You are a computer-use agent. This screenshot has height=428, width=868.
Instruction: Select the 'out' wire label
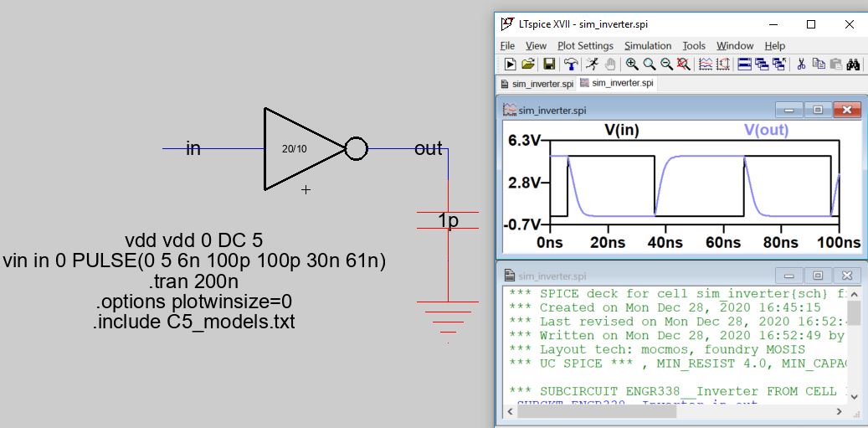click(429, 148)
